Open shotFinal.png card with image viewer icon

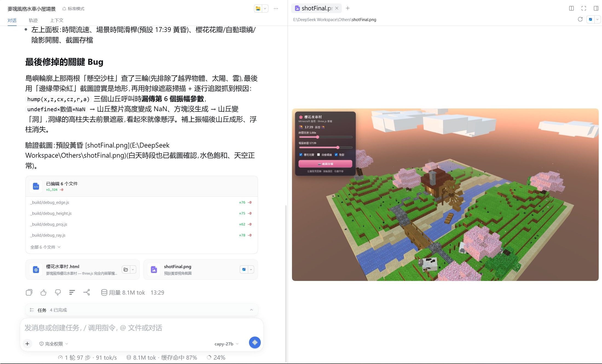tap(244, 269)
